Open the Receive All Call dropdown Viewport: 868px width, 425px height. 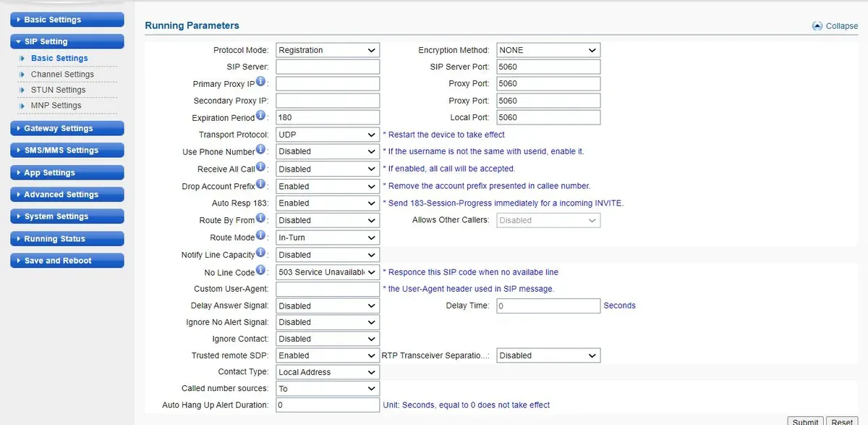pos(328,169)
